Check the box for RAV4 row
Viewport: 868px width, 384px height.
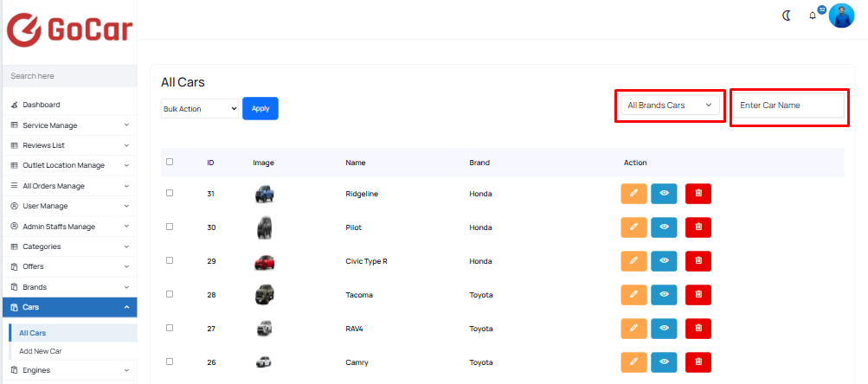point(170,328)
